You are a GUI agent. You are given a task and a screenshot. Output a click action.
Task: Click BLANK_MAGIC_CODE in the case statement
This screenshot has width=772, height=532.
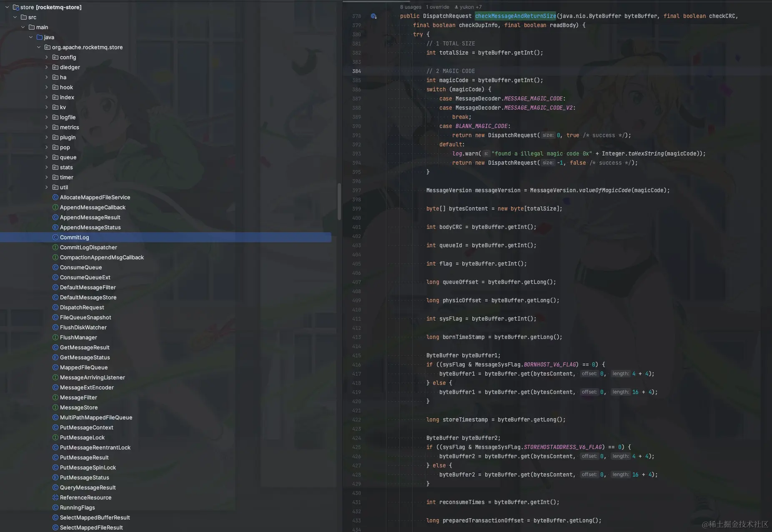click(481, 126)
